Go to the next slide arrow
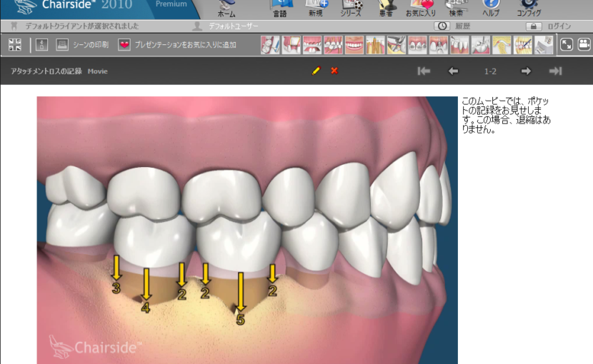Image resolution: width=593 pixels, height=364 pixels. tap(526, 71)
